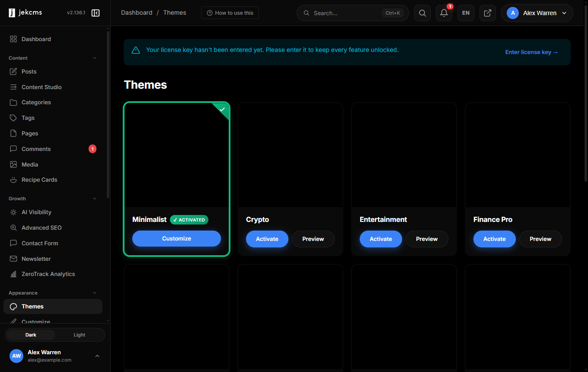Click the Recipe Cards bowl icon
Image resolution: width=588 pixels, height=372 pixels.
click(13, 180)
